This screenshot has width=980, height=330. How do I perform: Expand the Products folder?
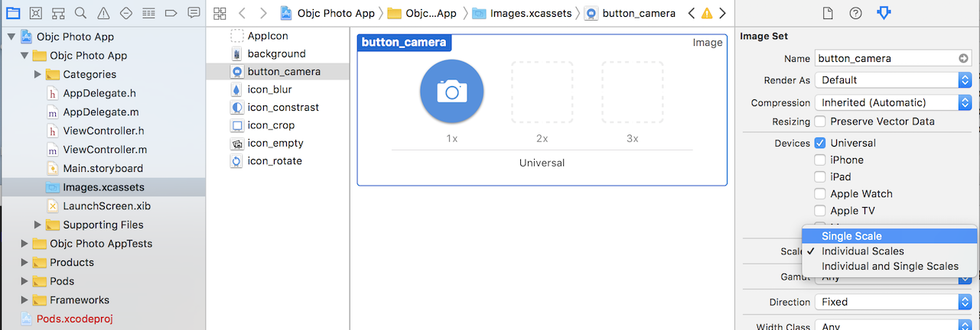click(24, 262)
